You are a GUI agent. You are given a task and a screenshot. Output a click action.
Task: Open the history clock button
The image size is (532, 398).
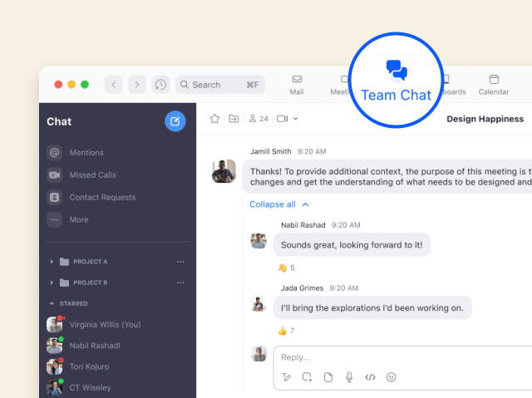(161, 85)
